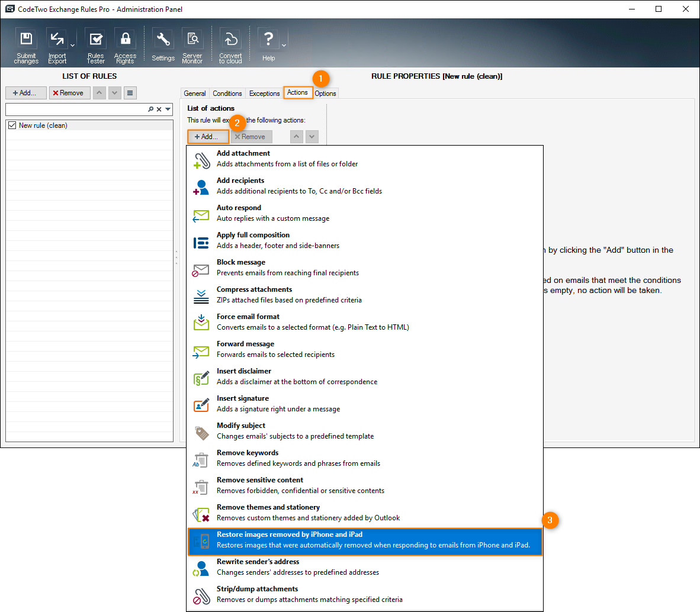700x612 pixels.
Task: Click Remove button in List of actions
Action: [x=251, y=137]
